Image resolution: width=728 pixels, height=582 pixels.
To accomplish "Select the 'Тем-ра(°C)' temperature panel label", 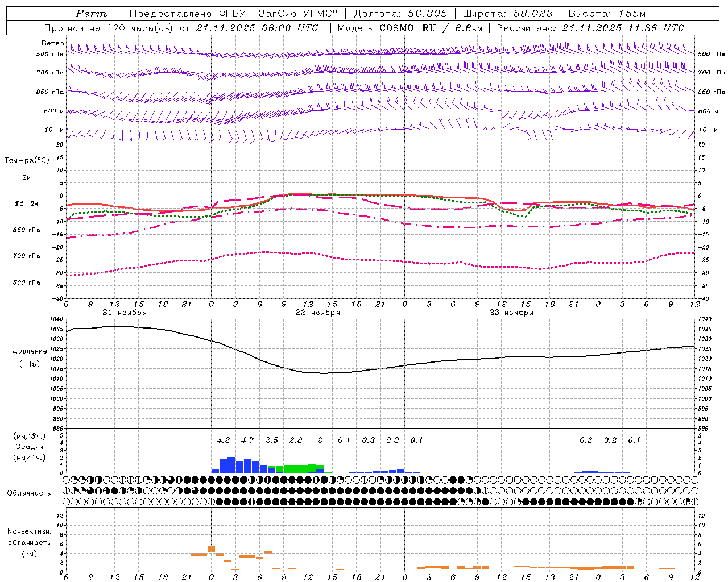I will tap(27, 161).
